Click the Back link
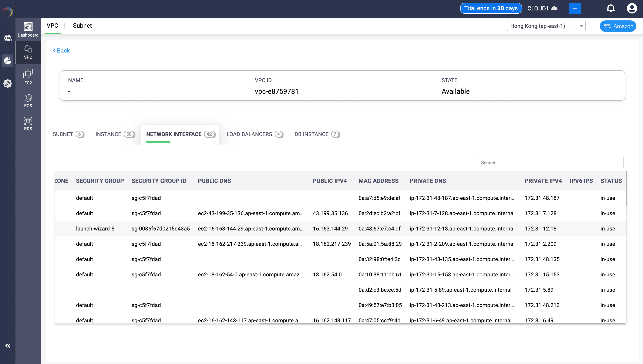643x364 pixels. pos(61,51)
